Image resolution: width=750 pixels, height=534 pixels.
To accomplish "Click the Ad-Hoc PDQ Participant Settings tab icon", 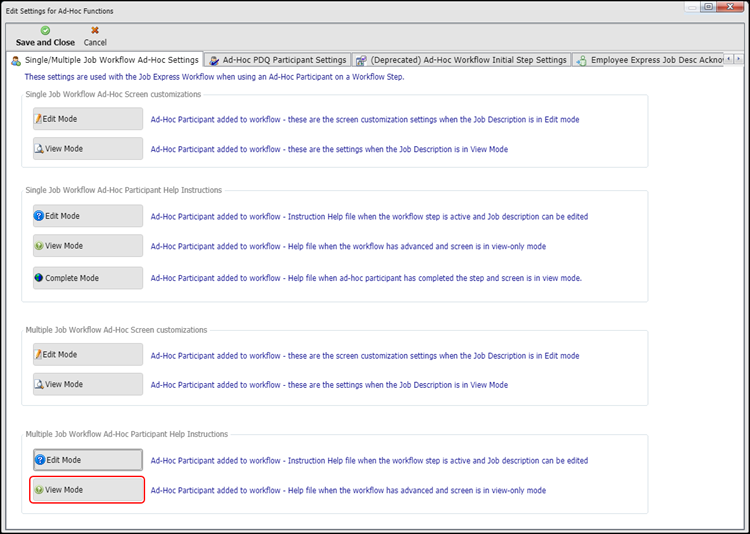I will click(x=214, y=61).
